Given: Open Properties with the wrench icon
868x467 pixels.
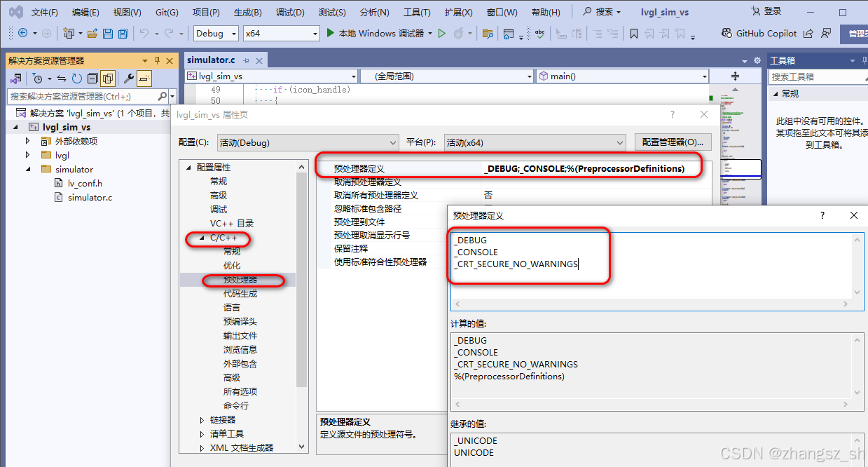Looking at the screenshot, I should pos(128,79).
